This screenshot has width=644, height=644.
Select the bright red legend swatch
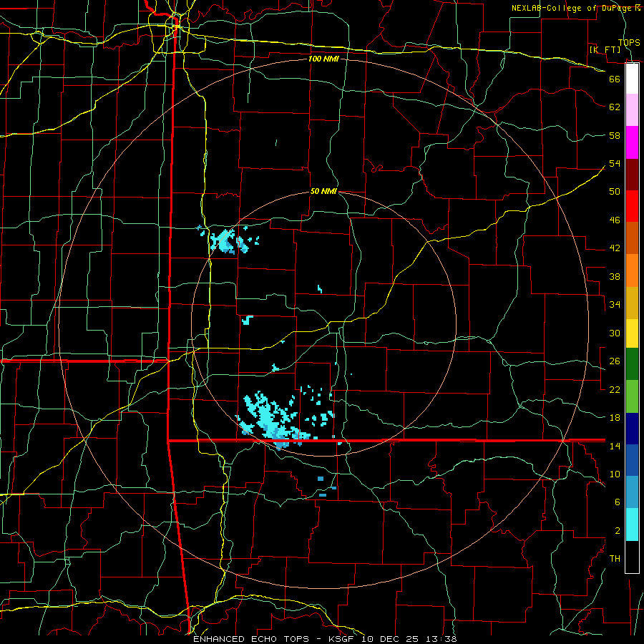tap(632, 206)
